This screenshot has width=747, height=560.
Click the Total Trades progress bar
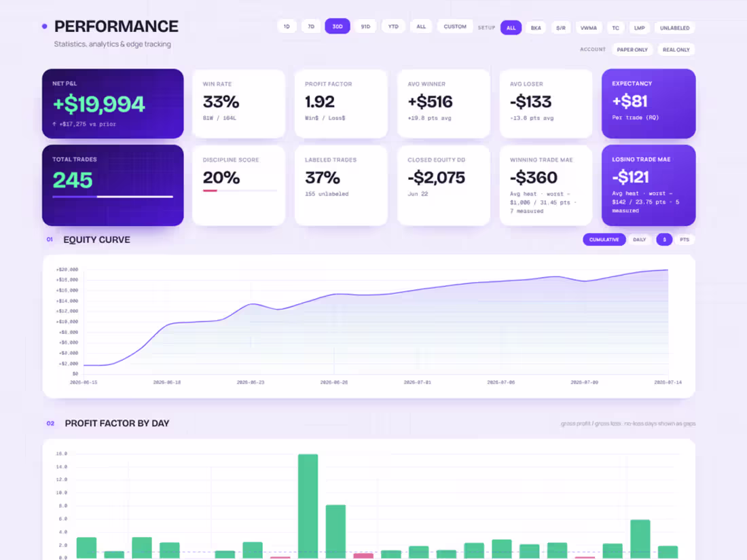pos(113,197)
